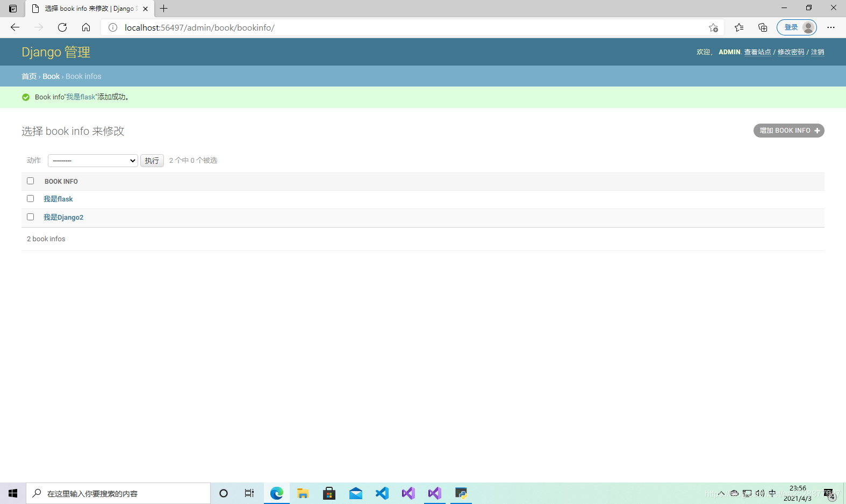Click the BOOK INFO column header

61,182
